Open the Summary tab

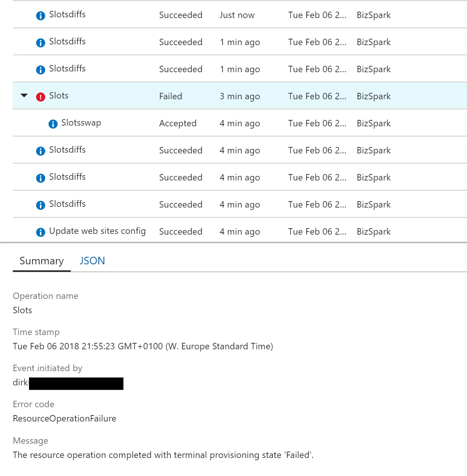click(x=41, y=261)
